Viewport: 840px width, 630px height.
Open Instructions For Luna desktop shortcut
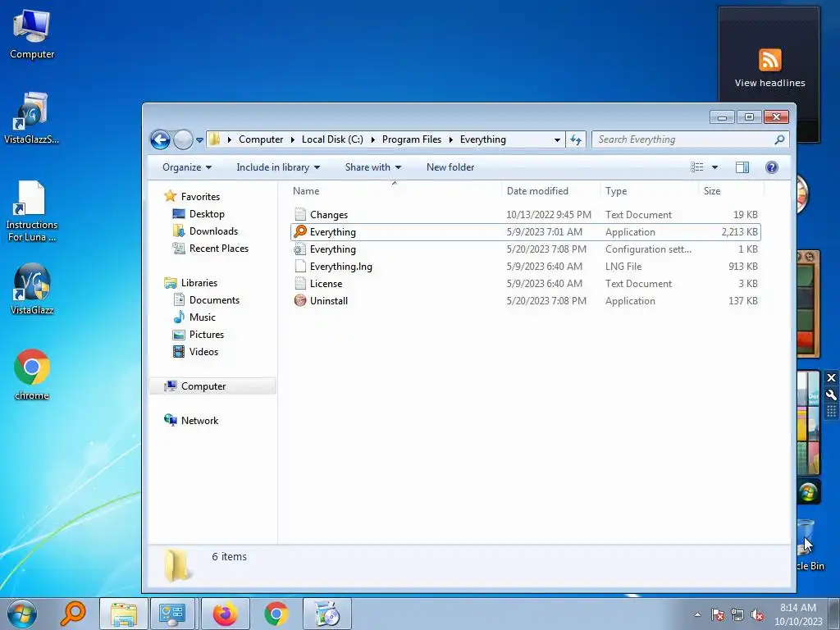(32, 211)
